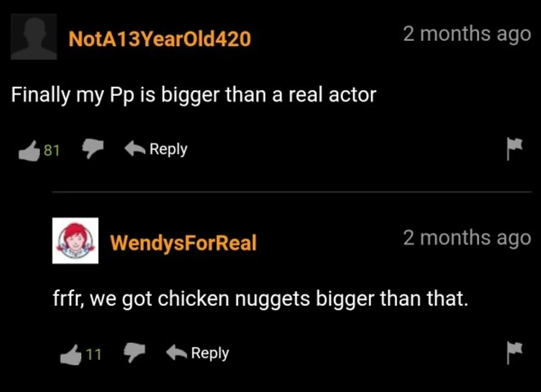Open the NotA13YearOld420 username profile link

coord(160,39)
